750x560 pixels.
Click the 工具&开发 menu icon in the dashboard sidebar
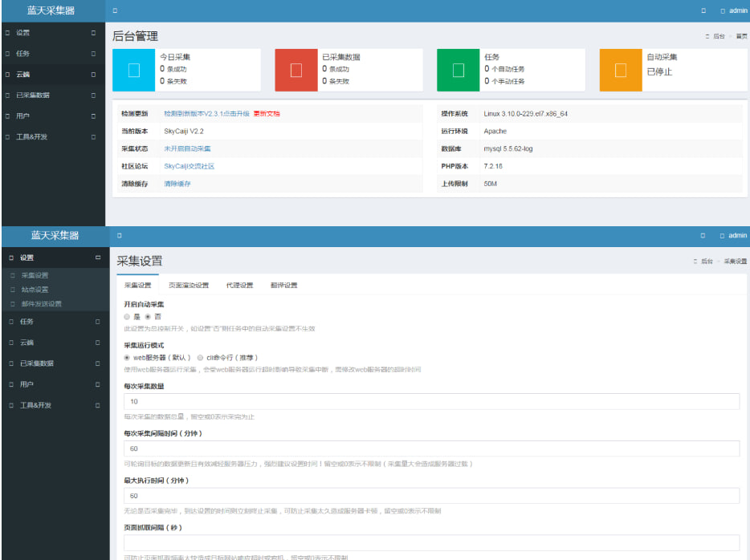[7, 137]
